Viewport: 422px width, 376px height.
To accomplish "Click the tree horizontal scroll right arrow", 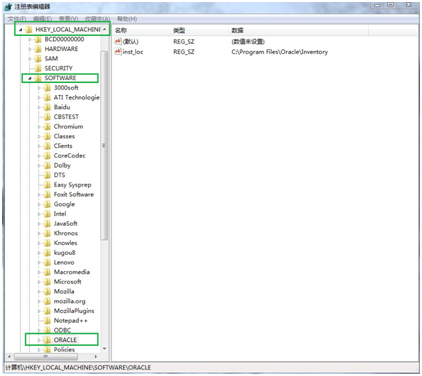I will coord(96,357).
